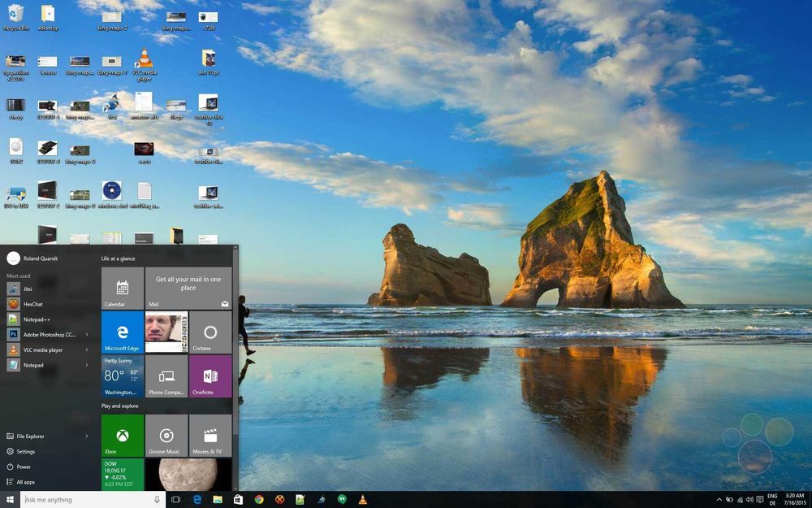Click the Life at a glance group header
The height and width of the screenshot is (508, 812).
(118, 258)
